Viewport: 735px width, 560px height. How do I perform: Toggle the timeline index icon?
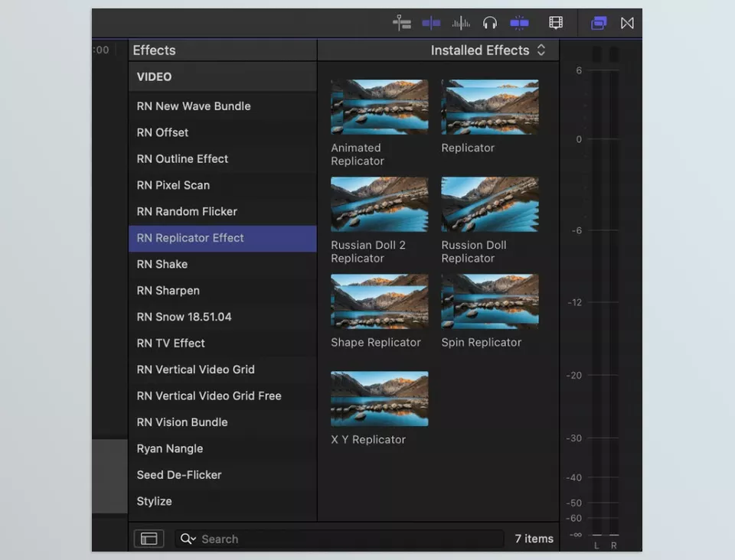click(x=402, y=22)
